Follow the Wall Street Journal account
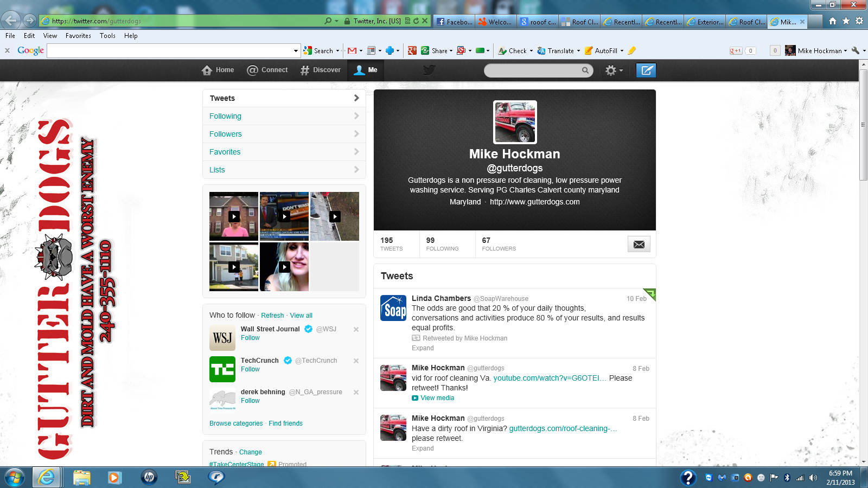The image size is (868, 488). 250,338
